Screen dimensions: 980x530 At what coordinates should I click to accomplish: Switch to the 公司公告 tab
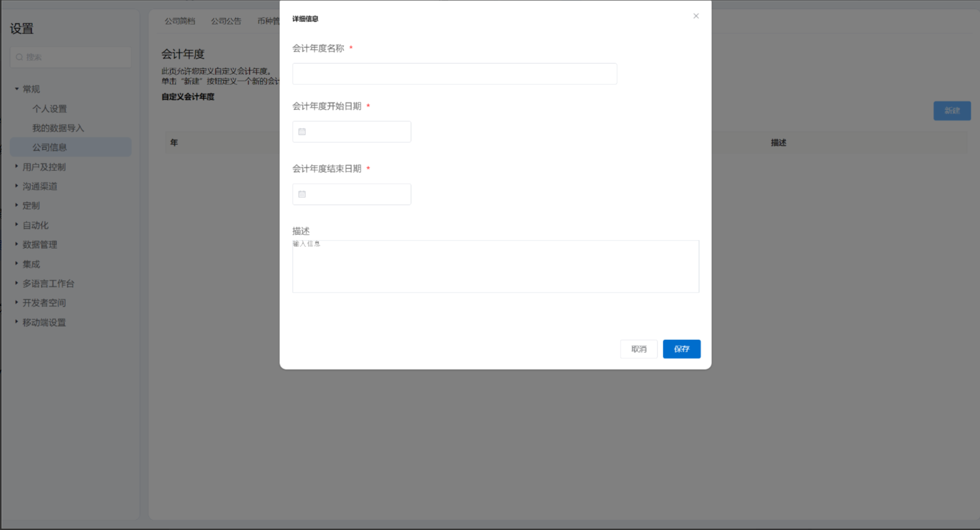coord(226,21)
